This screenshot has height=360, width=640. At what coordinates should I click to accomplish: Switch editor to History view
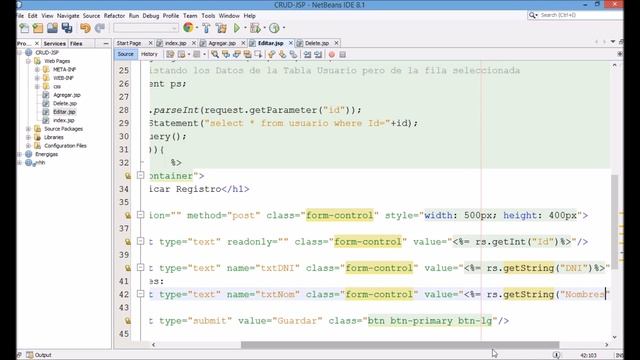tap(149, 54)
